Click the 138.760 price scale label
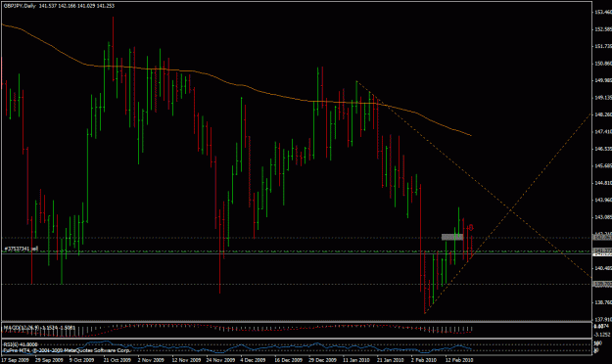 point(603,302)
